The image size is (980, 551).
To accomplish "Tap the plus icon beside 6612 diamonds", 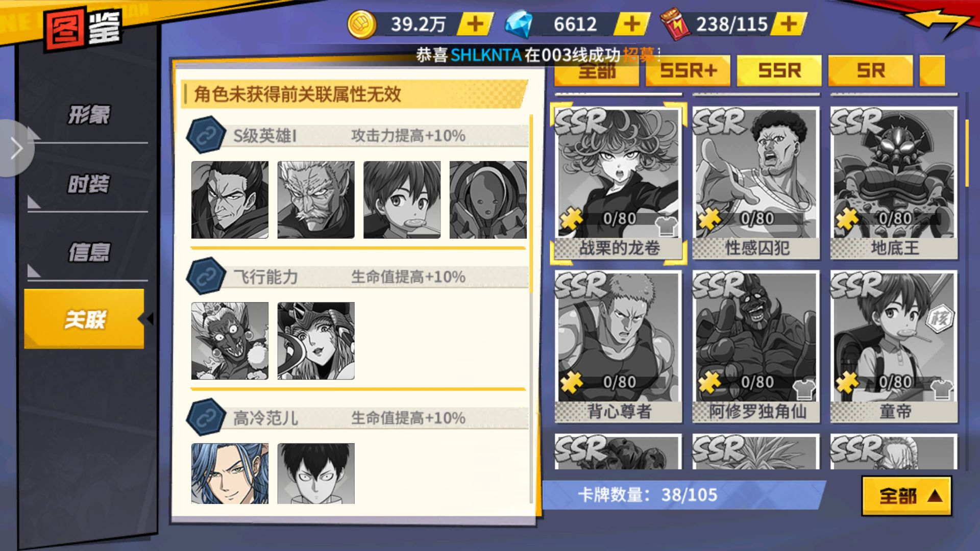I will coord(632,24).
